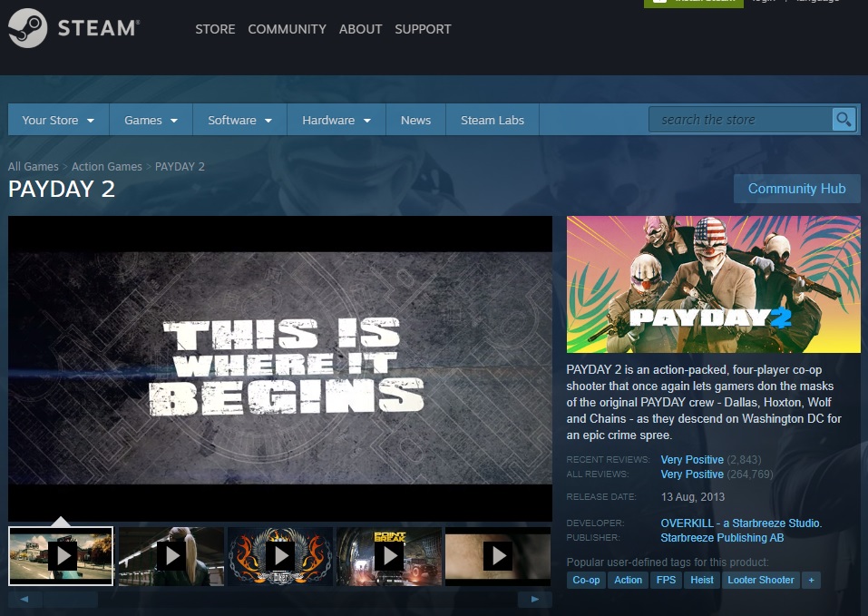Screen dimensions: 868x616
Task: Select the Heist tag
Action: click(x=702, y=580)
